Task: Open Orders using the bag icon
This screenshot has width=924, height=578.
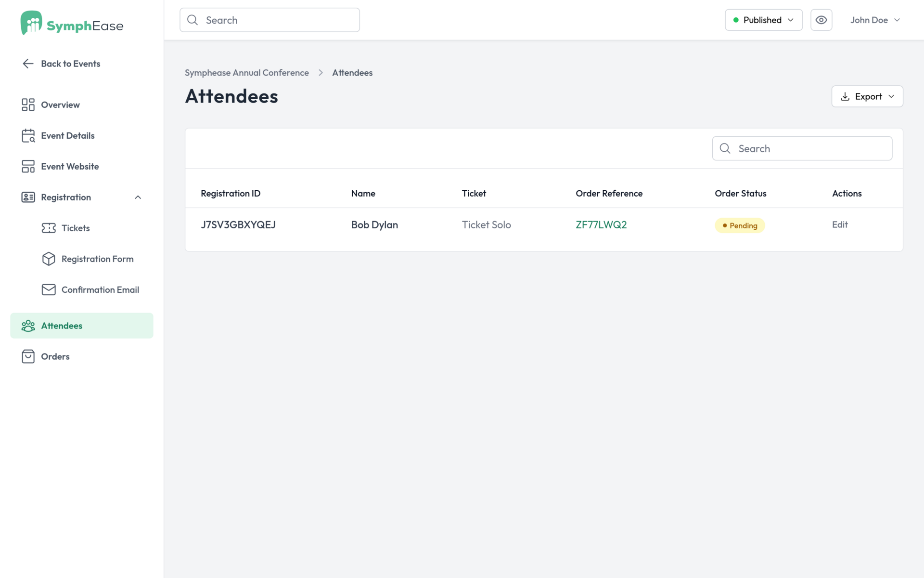Action: tap(28, 356)
